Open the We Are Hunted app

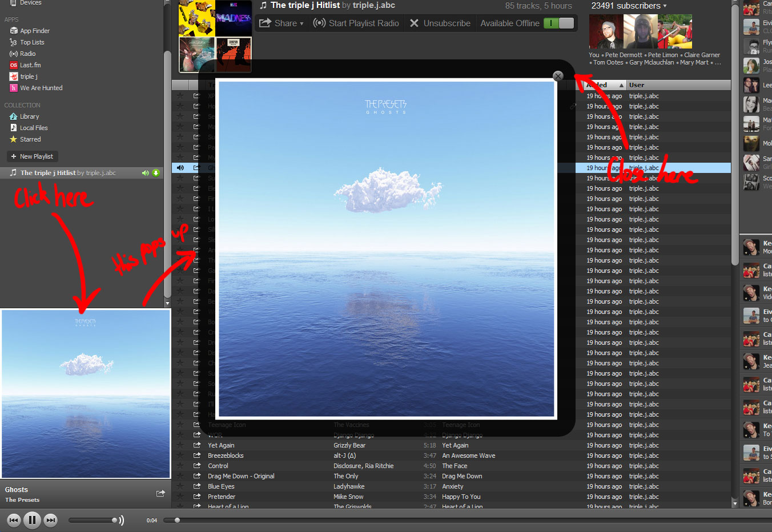click(x=41, y=87)
